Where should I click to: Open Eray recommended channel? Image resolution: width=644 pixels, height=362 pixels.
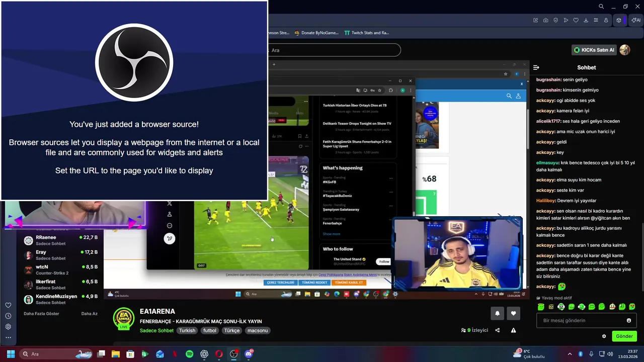(60, 255)
